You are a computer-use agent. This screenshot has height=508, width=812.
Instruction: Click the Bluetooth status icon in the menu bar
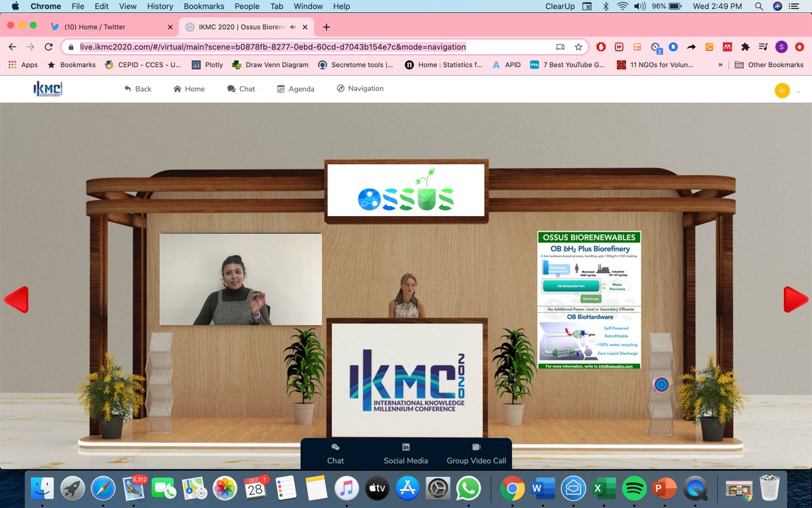click(605, 6)
